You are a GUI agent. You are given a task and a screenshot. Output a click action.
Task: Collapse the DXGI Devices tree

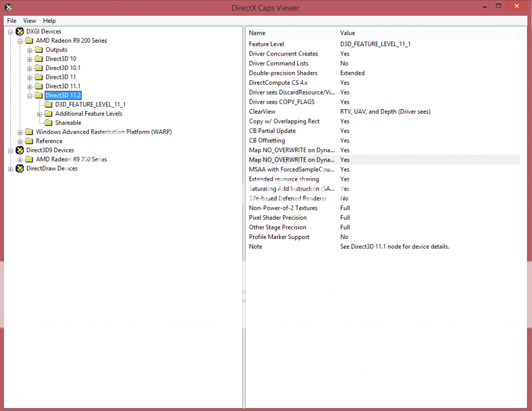(10, 31)
